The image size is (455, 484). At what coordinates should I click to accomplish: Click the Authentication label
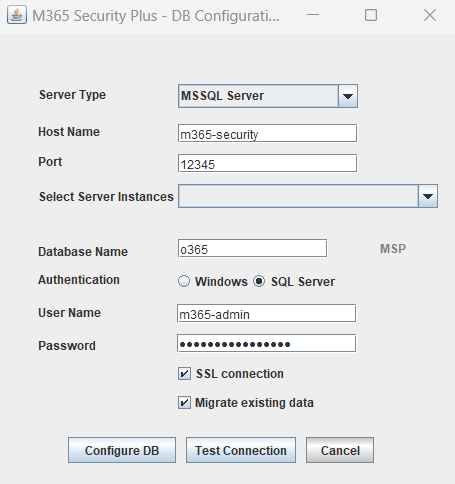tap(79, 280)
